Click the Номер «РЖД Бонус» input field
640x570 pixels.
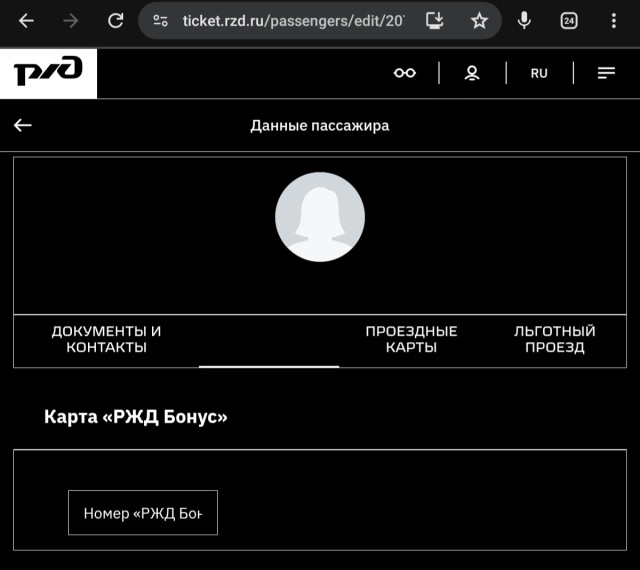pyautogui.click(x=143, y=513)
